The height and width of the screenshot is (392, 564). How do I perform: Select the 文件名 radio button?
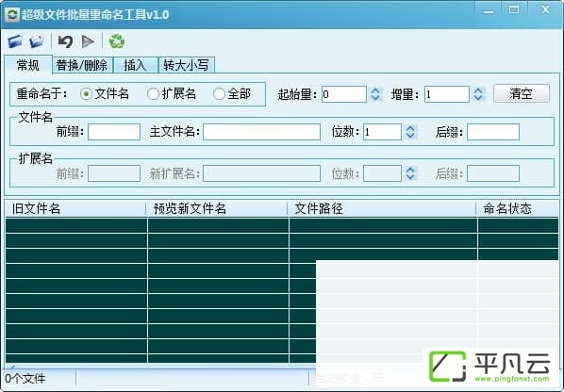pos(86,94)
